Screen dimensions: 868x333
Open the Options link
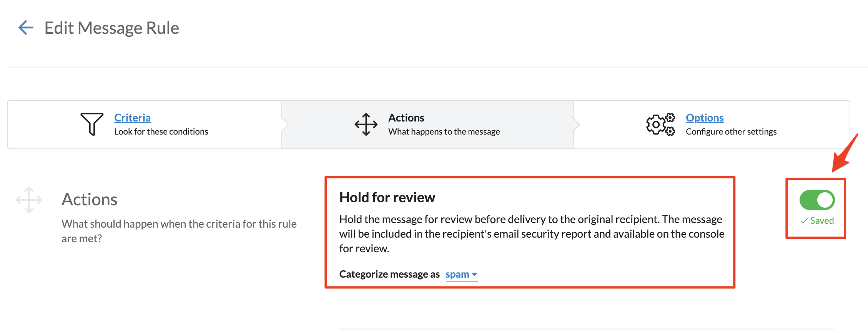tap(705, 118)
